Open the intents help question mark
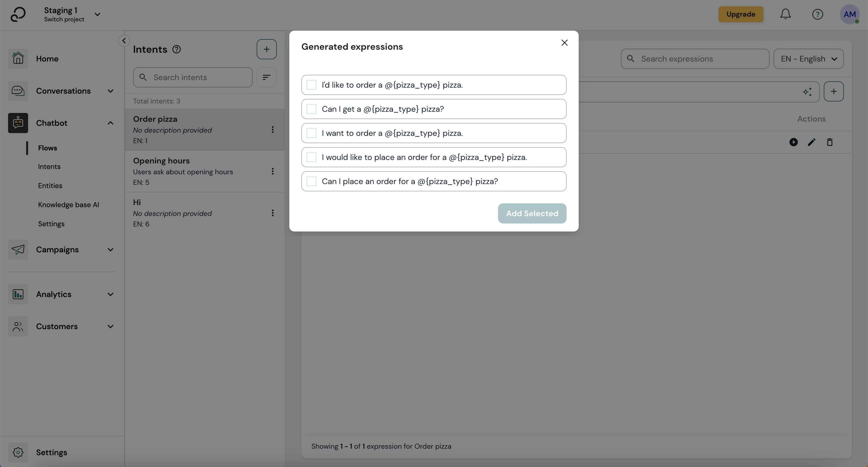This screenshot has width=868, height=467. (176, 49)
